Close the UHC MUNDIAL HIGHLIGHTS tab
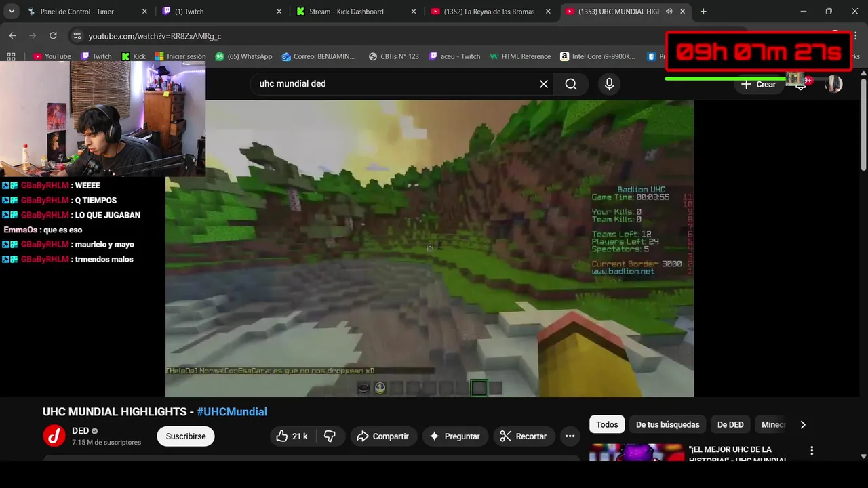 [x=683, y=12]
